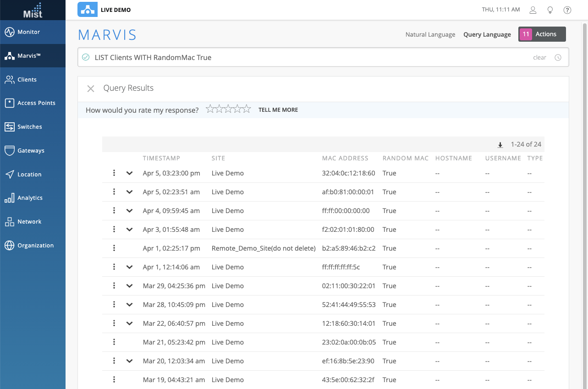The image size is (588, 389).
Task: Click the TELL ME MORE link
Action: coord(278,110)
